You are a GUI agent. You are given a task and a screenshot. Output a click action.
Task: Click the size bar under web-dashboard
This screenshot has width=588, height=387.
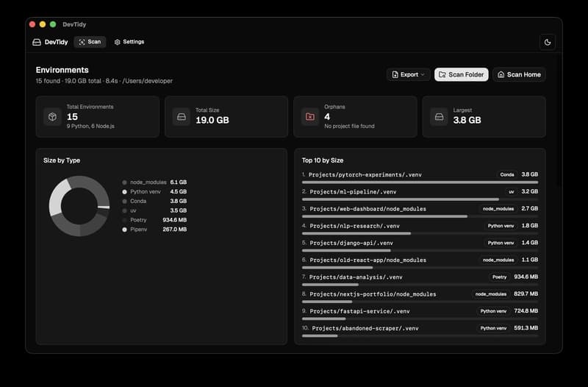click(420, 216)
